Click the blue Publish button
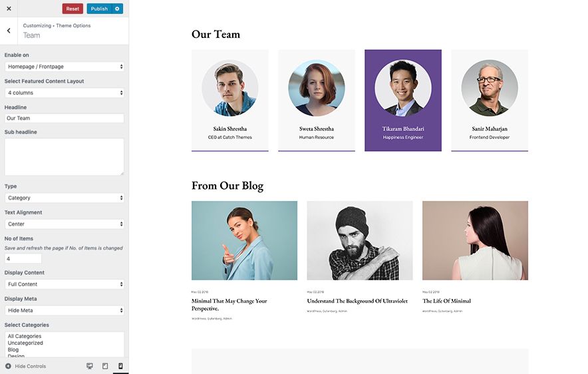Screen dimensions: 588x374 [99, 9]
